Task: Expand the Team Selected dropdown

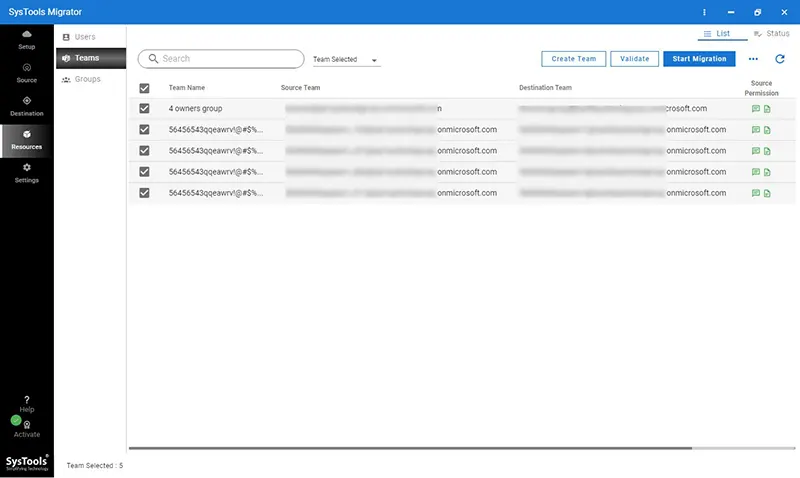Action: (346, 60)
